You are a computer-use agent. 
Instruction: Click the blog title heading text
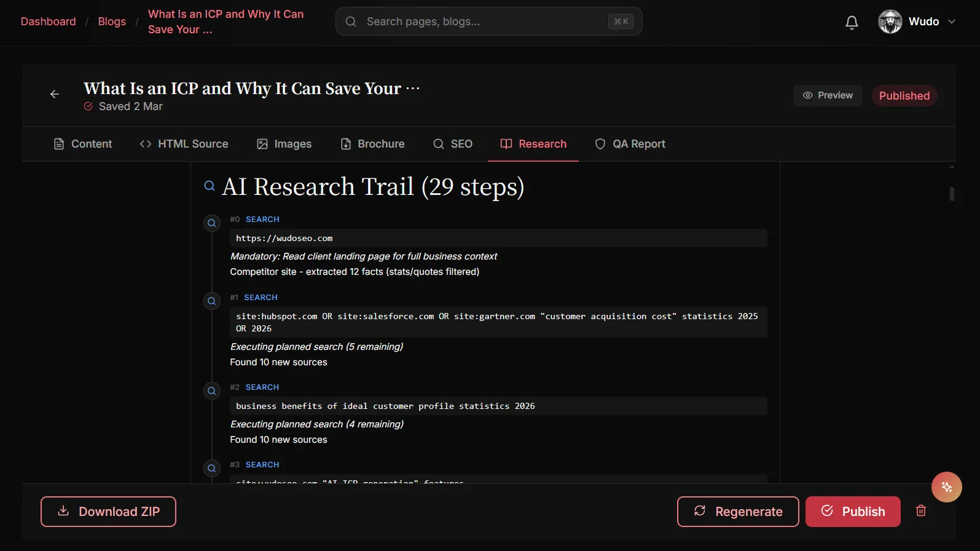[x=252, y=89]
